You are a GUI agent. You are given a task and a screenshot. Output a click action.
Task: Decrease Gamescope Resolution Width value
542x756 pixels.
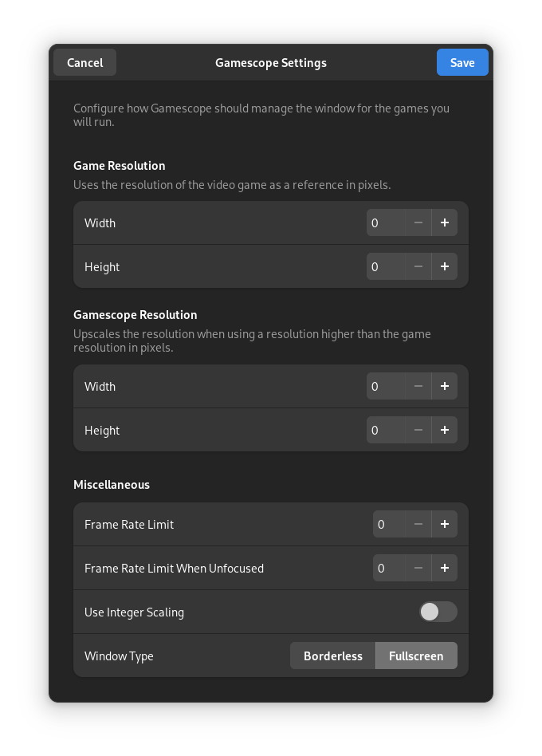pos(418,387)
